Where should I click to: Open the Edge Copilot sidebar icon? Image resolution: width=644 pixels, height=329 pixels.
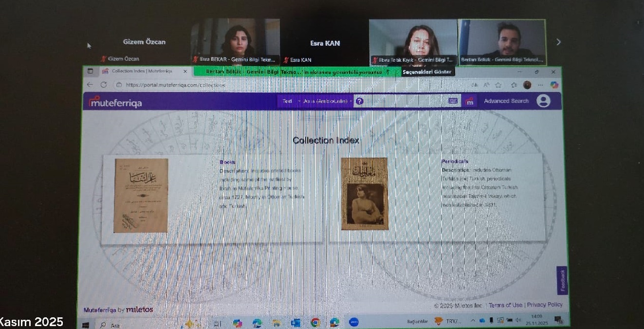click(x=554, y=85)
